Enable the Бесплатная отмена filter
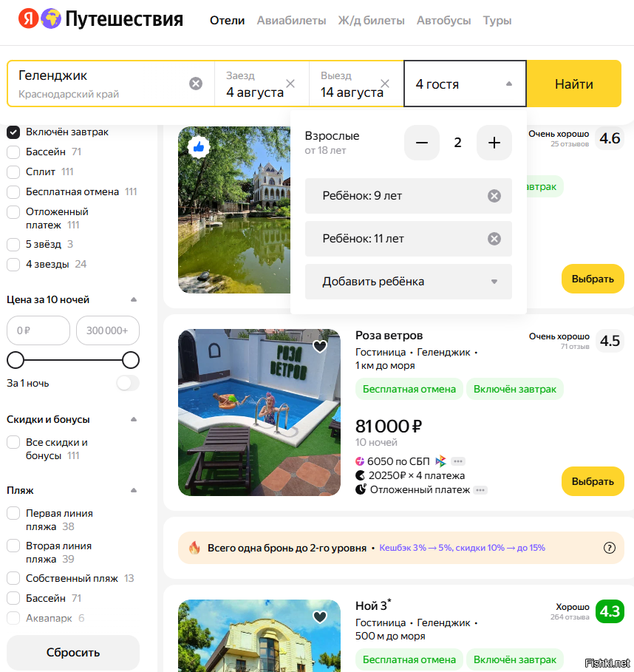Image resolution: width=634 pixels, height=672 pixels. (13, 191)
